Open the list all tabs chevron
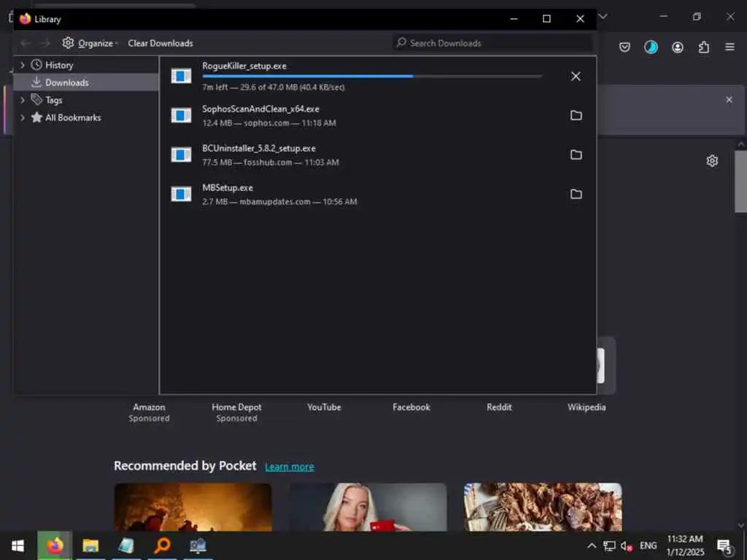This screenshot has width=747, height=560. point(603,16)
